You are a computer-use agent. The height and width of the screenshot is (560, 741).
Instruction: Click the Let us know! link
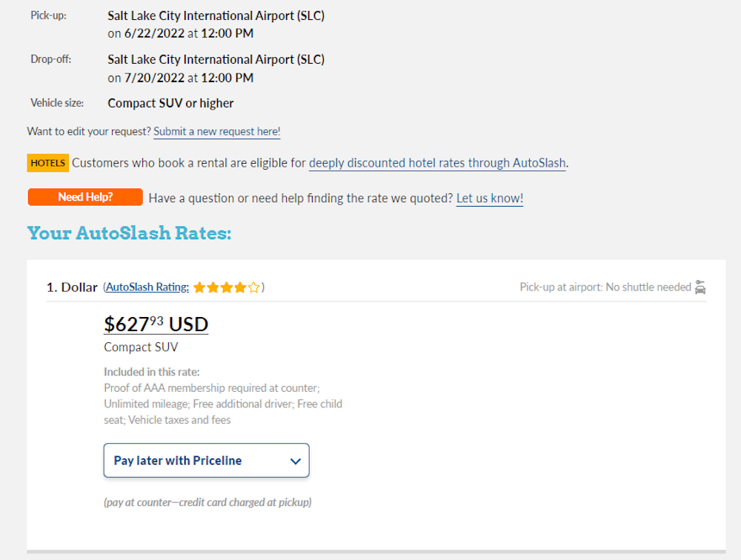490,199
